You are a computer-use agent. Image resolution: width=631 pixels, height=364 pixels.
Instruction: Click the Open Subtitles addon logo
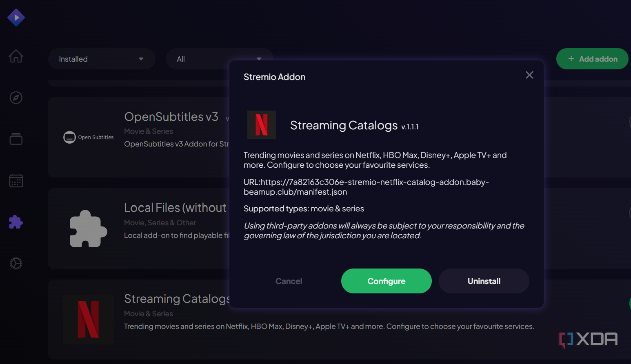(89, 137)
